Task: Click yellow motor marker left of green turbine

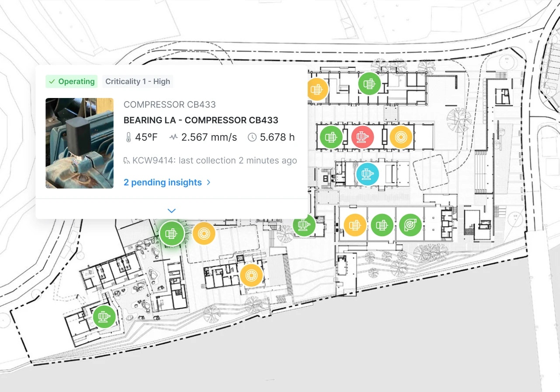Action: (355, 225)
